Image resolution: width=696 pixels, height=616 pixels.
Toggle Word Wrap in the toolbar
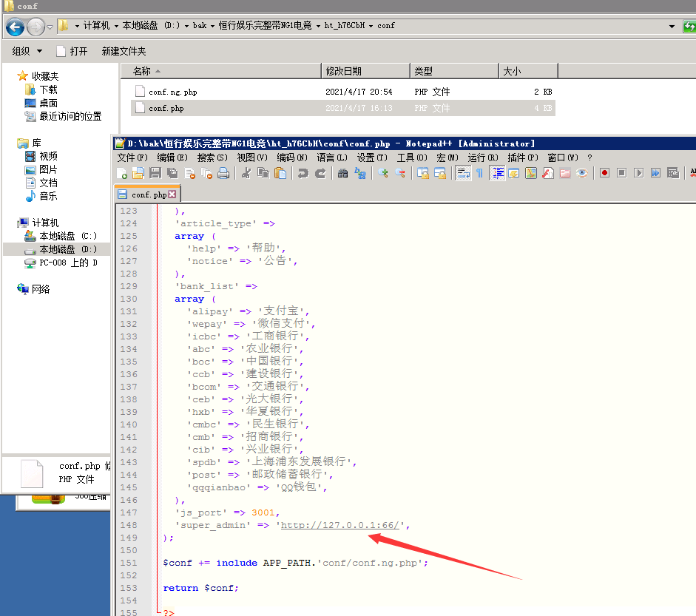[463, 173]
